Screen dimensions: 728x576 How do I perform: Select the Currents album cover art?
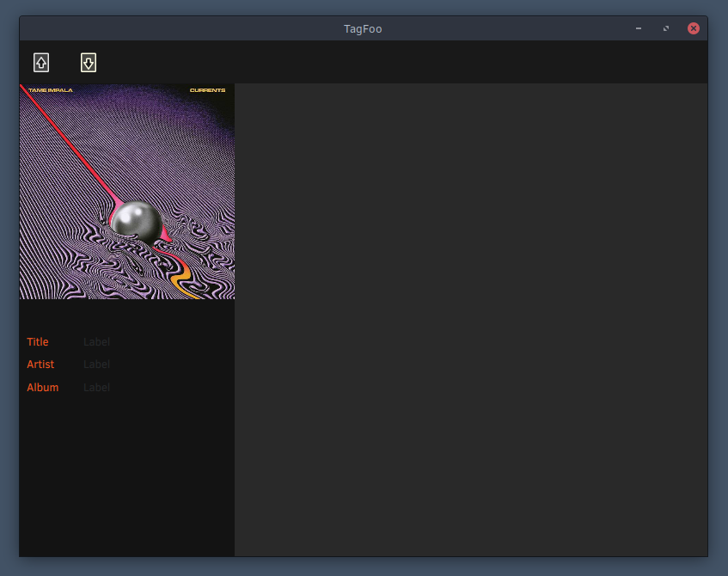click(x=126, y=192)
